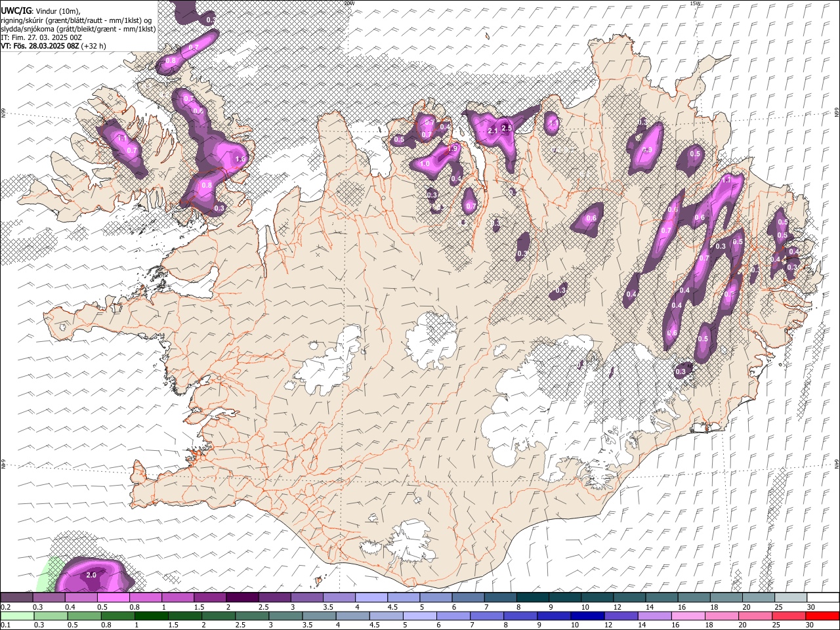Screen dimensions: 840x630
Task: Click the '30' number label under the upper scale
Action: (811, 607)
